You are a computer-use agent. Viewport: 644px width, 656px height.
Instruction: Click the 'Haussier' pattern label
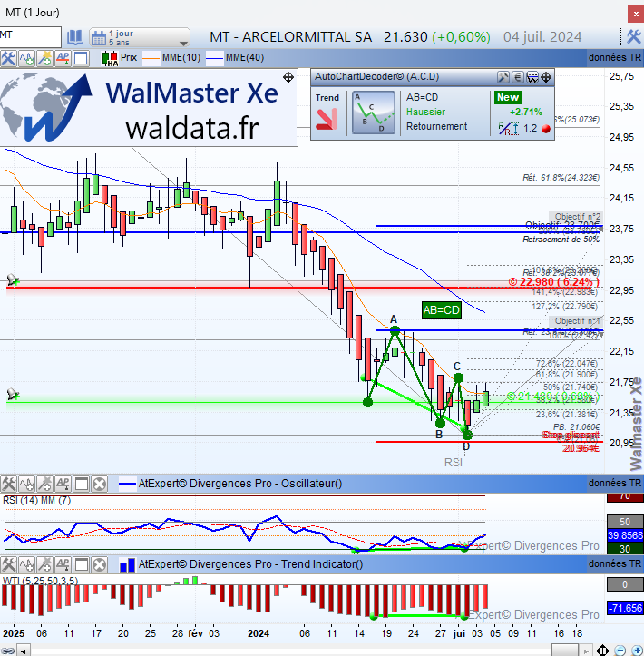[425, 112]
